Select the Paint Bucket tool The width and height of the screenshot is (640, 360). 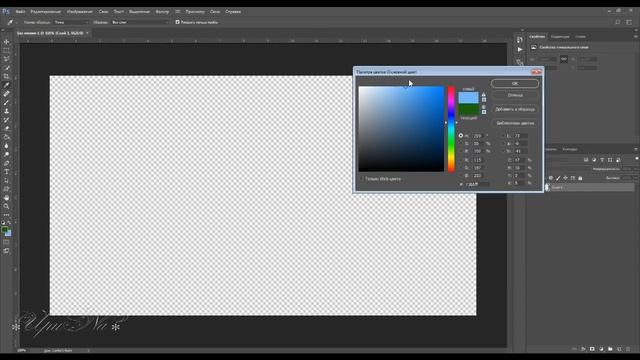[x=7, y=137]
